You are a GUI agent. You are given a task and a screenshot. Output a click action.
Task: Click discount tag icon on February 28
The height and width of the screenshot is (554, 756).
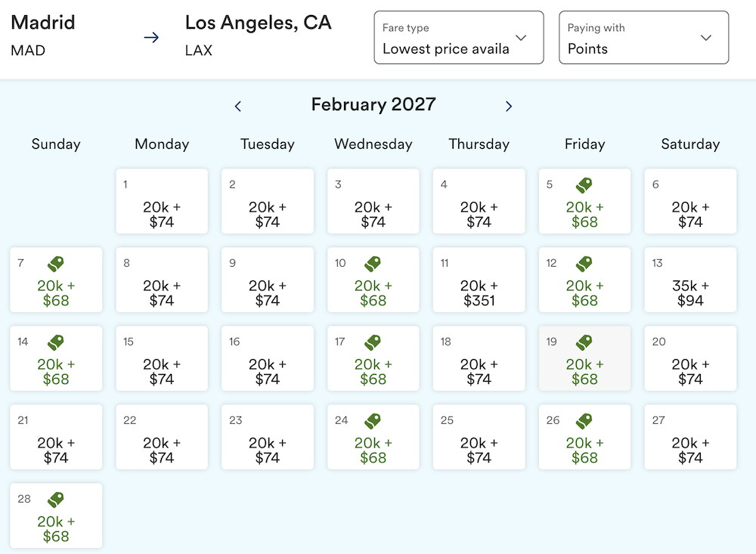(x=55, y=499)
